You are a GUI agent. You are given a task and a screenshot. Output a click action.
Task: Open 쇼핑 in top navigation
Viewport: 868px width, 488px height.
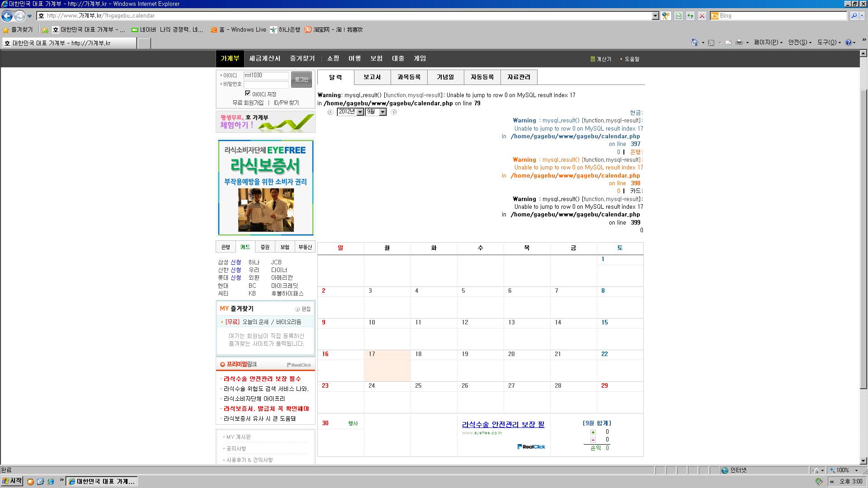coord(333,59)
